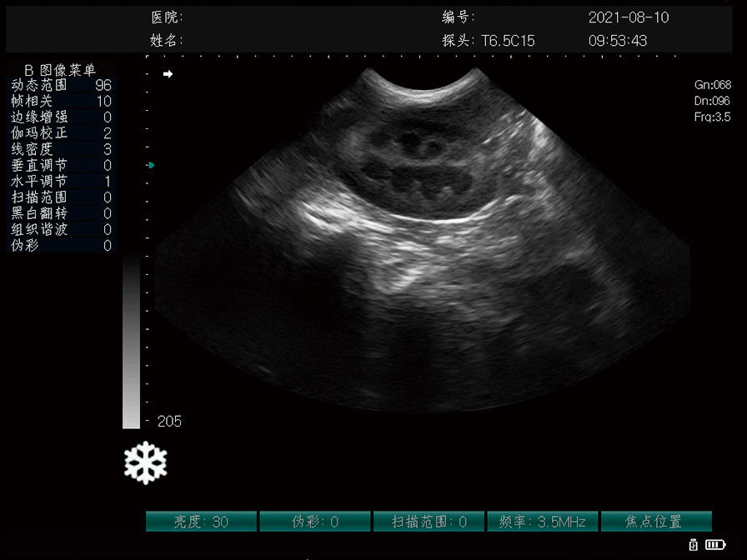Click the white scan direction arrow
This screenshot has width=747, height=560.
pos(168,74)
